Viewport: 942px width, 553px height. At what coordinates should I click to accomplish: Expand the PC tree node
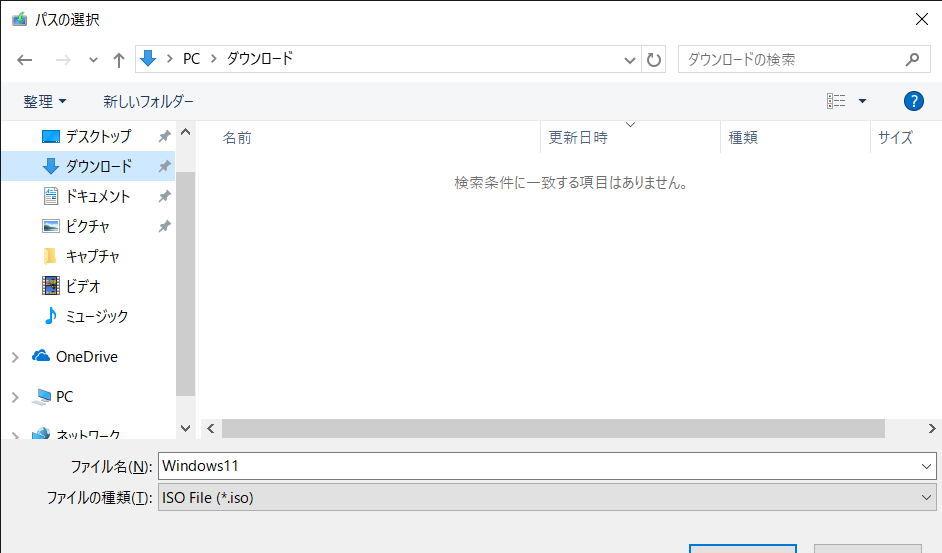click(x=15, y=397)
